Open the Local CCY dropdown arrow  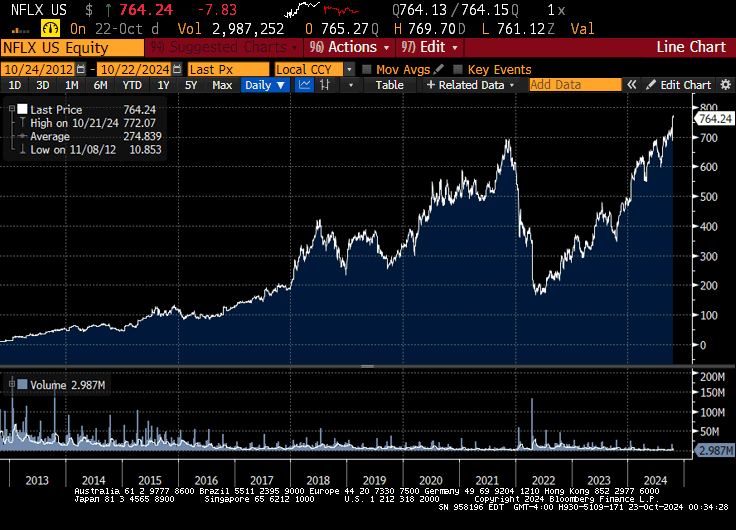coord(349,69)
